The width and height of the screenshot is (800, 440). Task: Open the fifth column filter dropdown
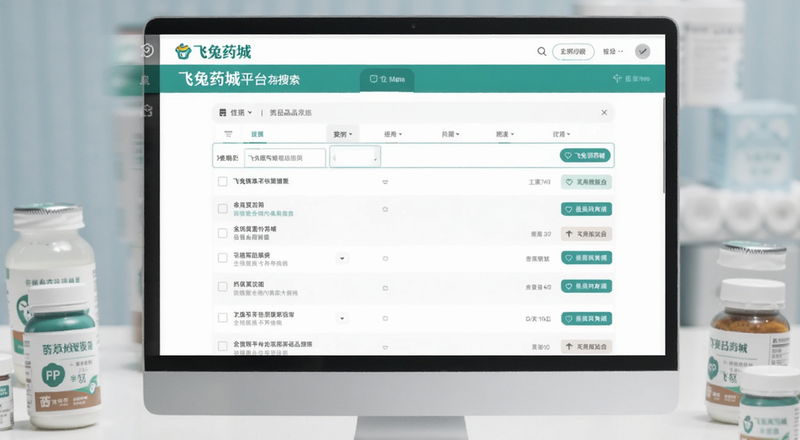pyautogui.click(x=561, y=134)
